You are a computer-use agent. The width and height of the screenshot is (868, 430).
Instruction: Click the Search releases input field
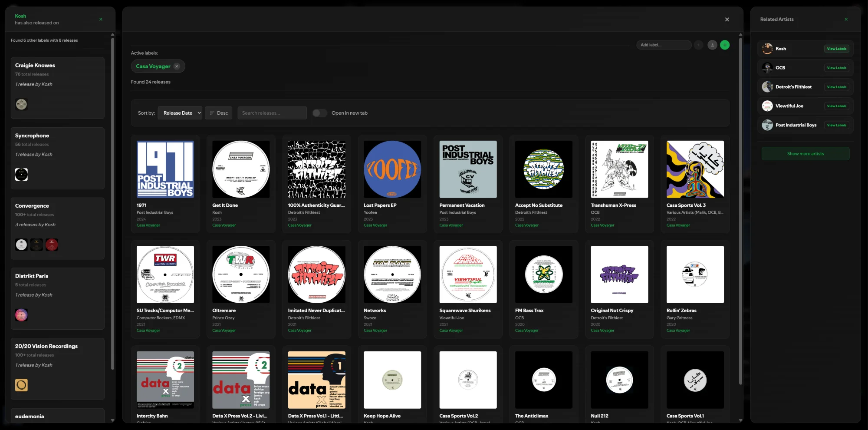coord(272,113)
